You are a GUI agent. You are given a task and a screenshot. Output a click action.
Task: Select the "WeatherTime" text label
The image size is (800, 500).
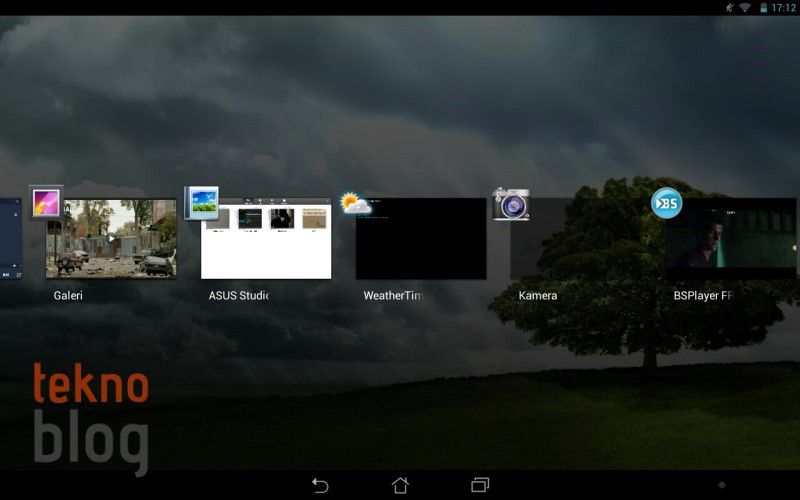[393, 296]
